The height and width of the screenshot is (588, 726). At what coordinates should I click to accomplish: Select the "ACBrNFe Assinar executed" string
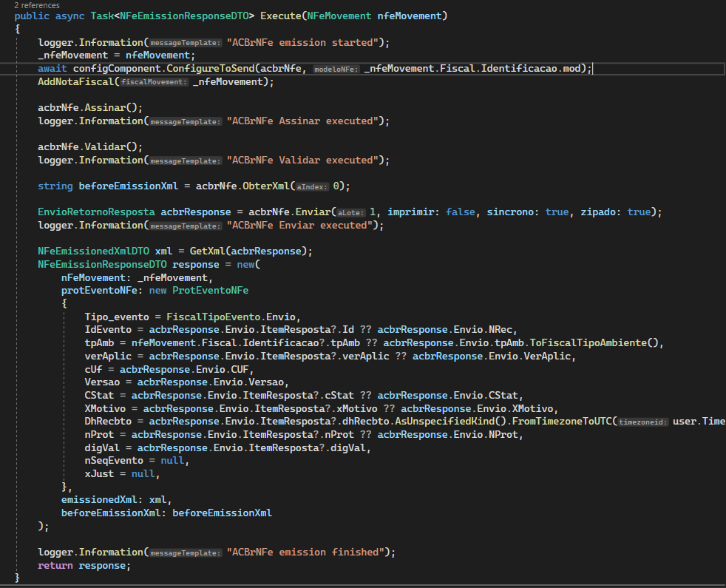pos(302,121)
